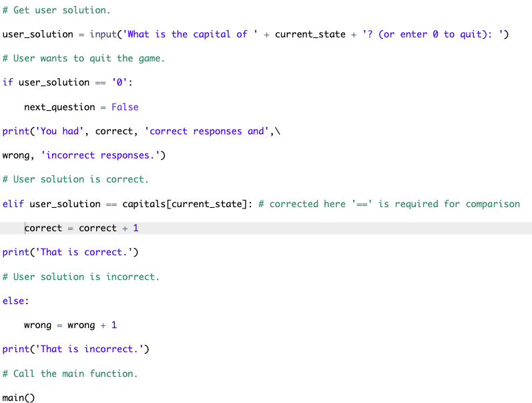Click the comment '# User solution is incorrect.'

point(81,277)
